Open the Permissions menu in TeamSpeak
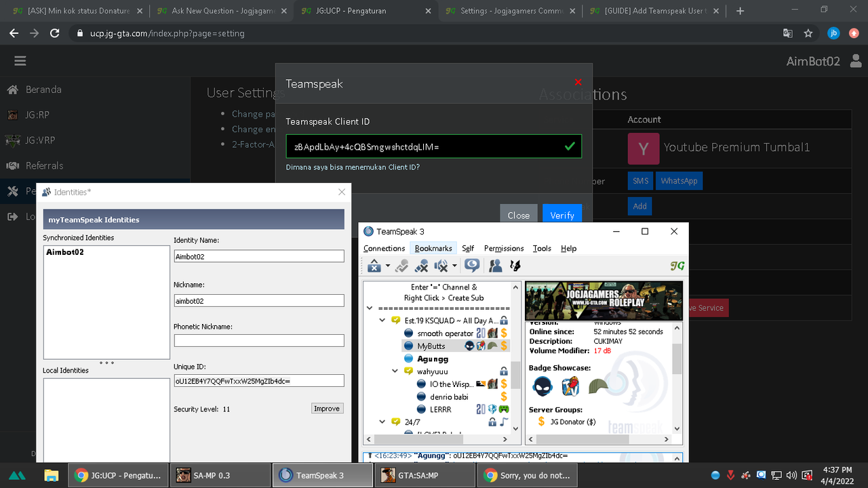This screenshot has width=868, height=488. (x=504, y=248)
